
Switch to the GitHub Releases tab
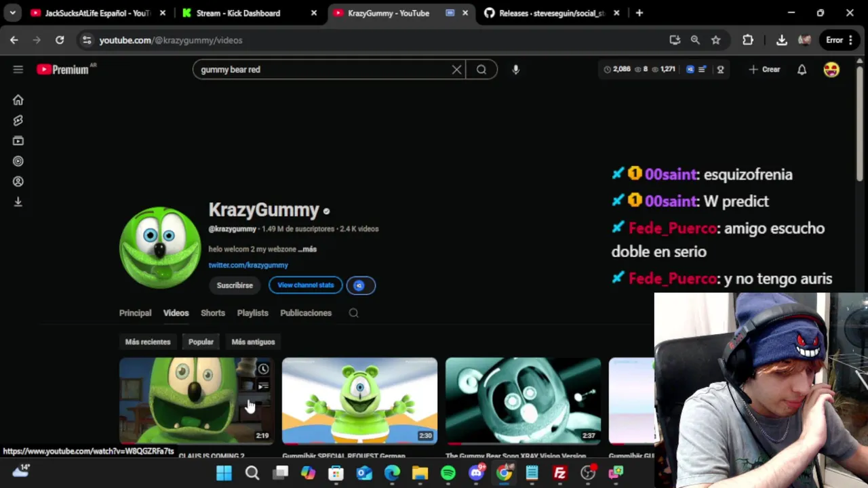click(x=551, y=13)
